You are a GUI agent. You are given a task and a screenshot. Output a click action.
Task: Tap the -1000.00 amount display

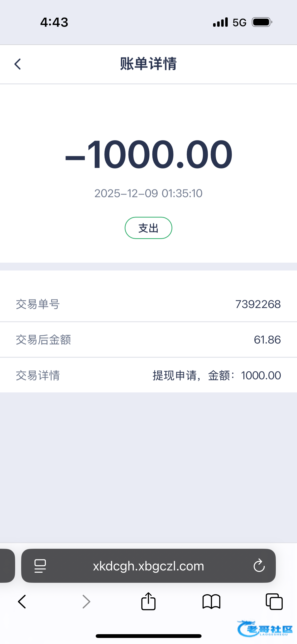[x=149, y=154]
